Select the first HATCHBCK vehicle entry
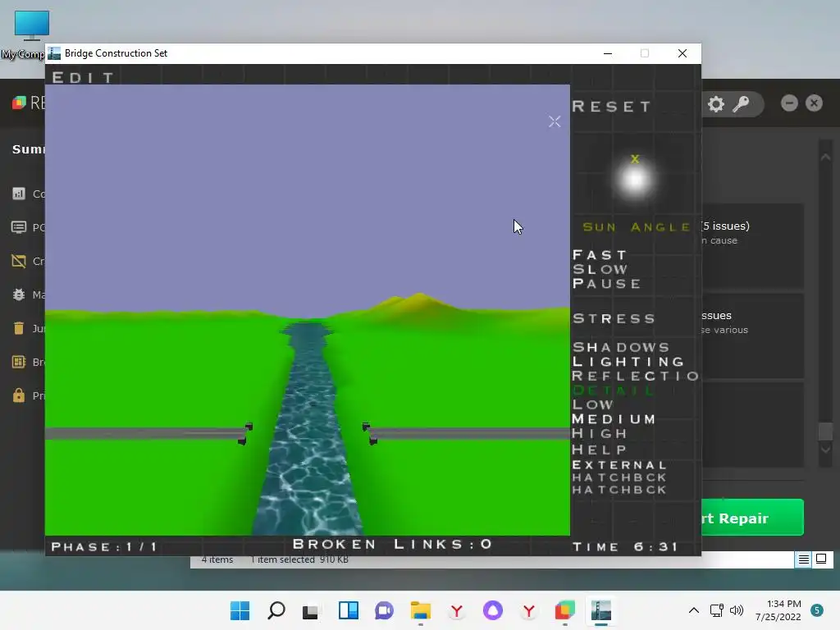 [619, 477]
